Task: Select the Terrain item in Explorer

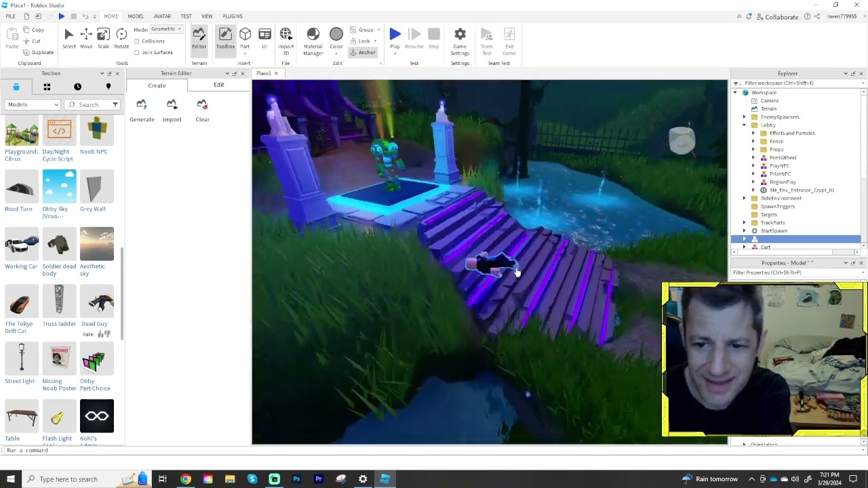Action: [768, 108]
